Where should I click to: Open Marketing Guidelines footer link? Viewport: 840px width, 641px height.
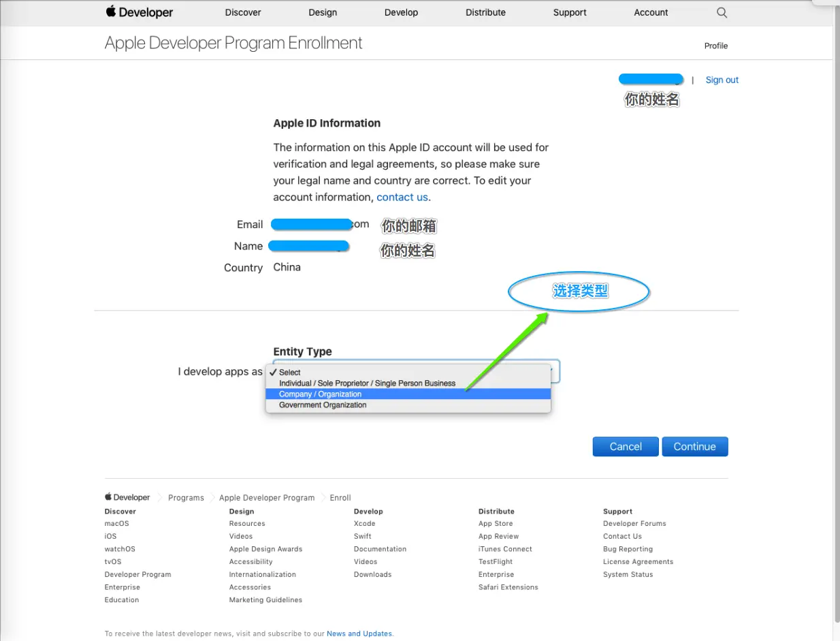(x=265, y=600)
